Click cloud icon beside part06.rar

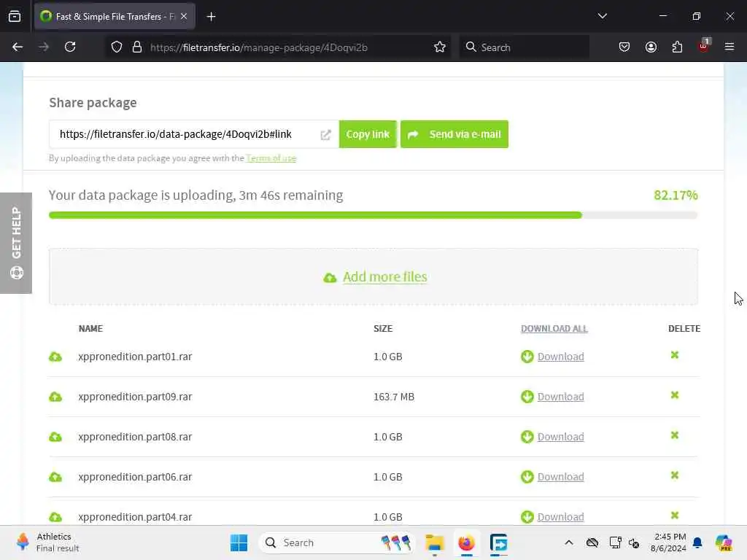coord(55,477)
